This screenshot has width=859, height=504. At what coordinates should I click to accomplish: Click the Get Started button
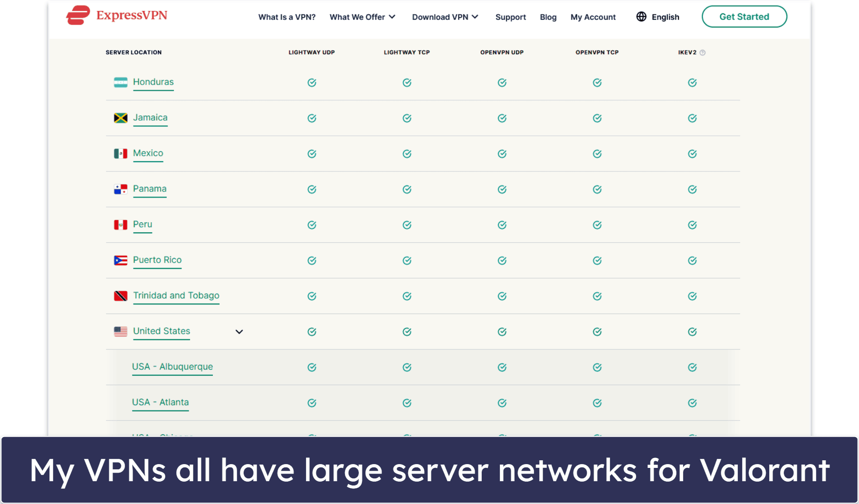pyautogui.click(x=744, y=17)
